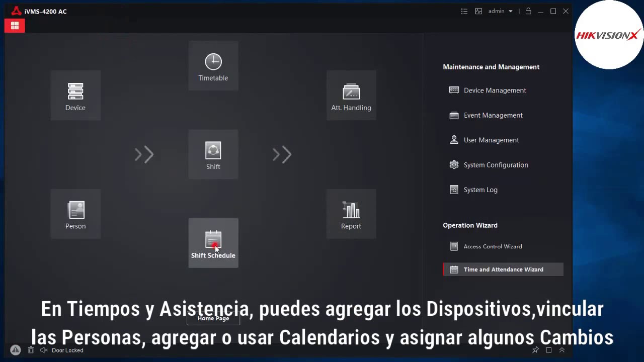644x362 pixels.
Task: Open the Device module tile
Action: coord(75,96)
